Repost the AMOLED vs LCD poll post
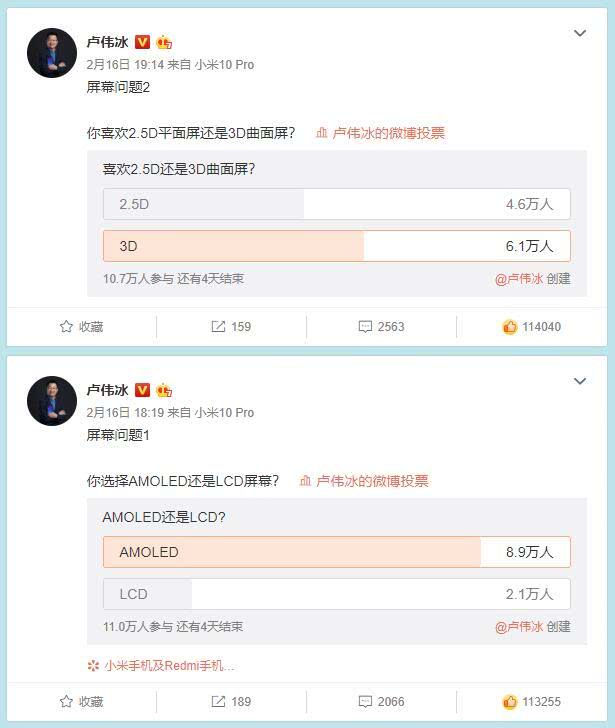Image resolution: width=615 pixels, height=728 pixels. (231, 702)
